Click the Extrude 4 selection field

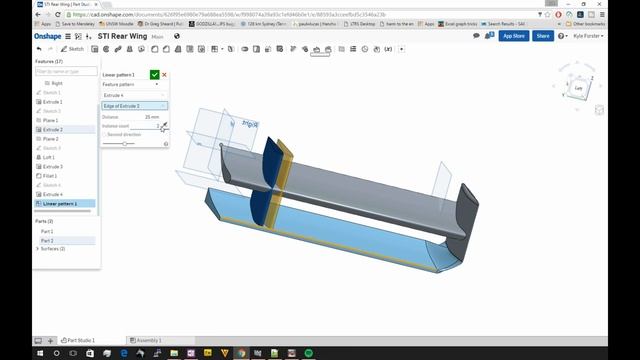134,95
